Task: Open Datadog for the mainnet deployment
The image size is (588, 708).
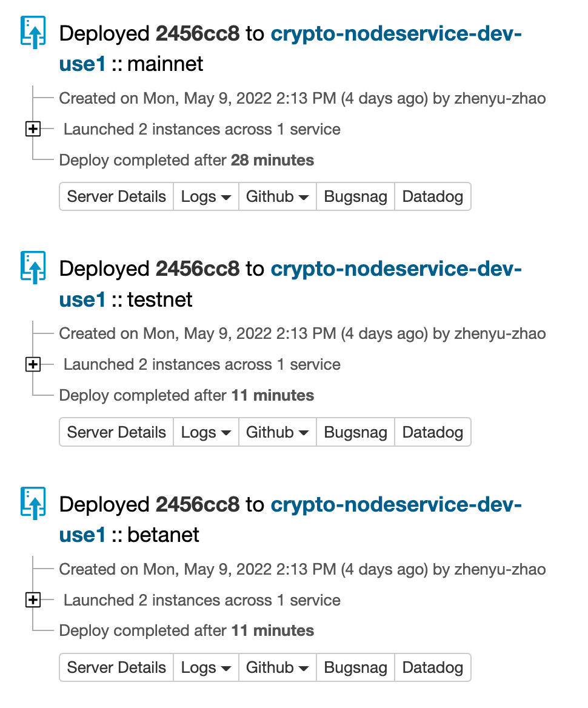Action: [x=432, y=196]
